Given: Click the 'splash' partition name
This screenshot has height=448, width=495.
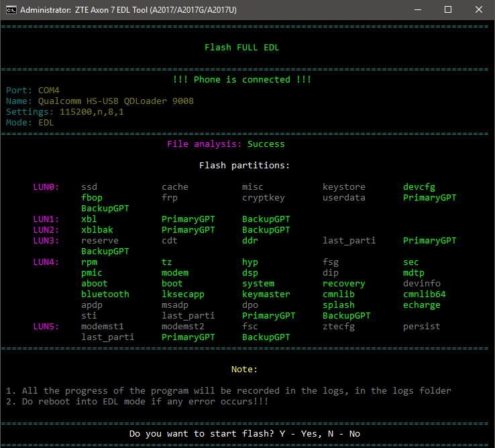Looking at the screenshot, I should click(x=339, y=305).
